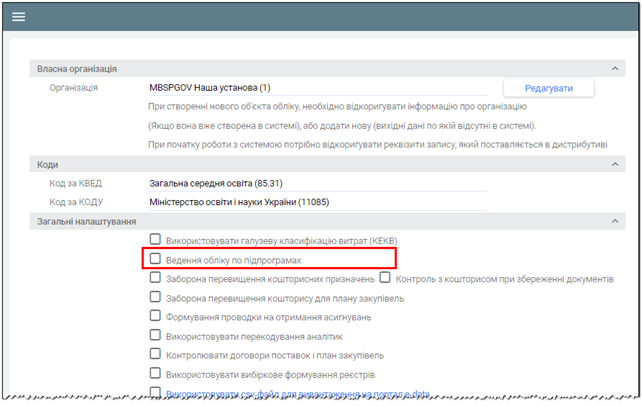Enable Заборона перевищення кошторисних призначень
The image size is (642, 406).
(155, 278)
